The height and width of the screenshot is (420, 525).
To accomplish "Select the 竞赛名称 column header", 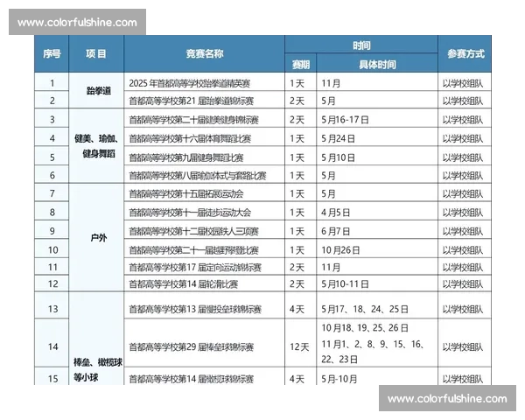I will point(205,53).
